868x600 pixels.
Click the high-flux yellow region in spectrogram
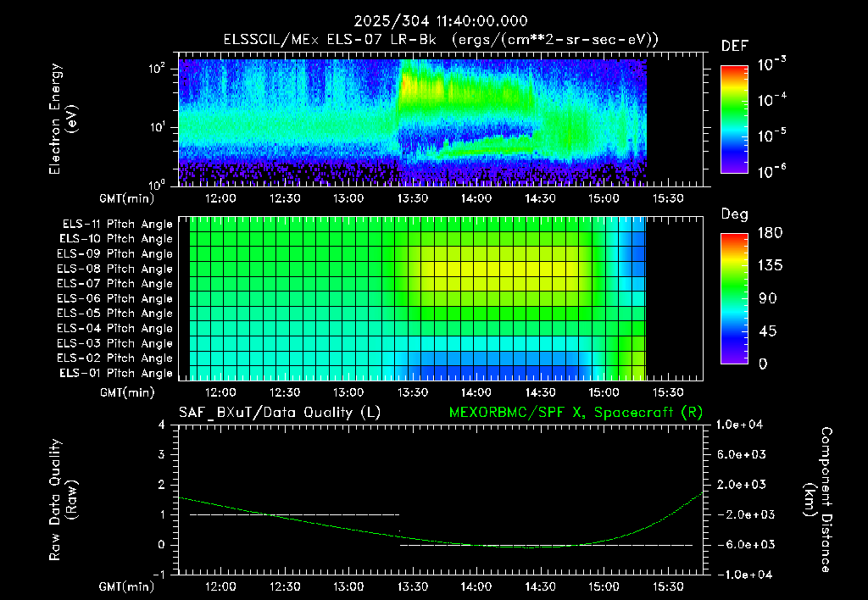(x=420, y=86)
